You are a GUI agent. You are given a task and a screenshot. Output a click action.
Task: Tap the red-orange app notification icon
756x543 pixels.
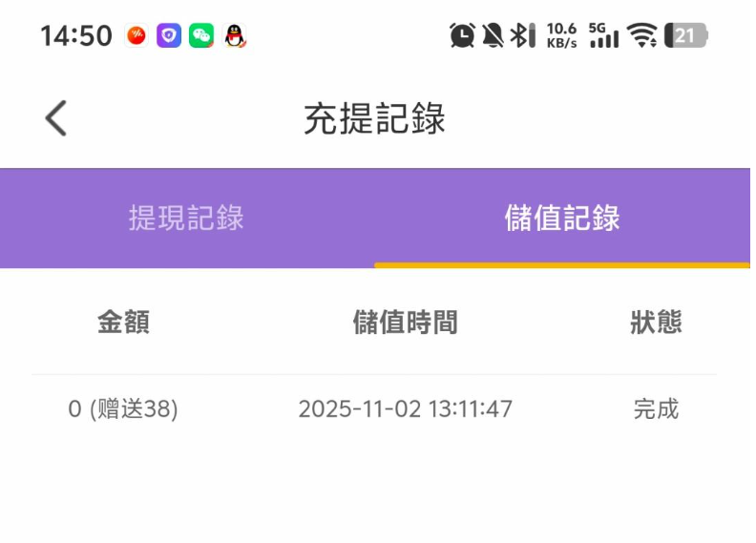point(136,36)
